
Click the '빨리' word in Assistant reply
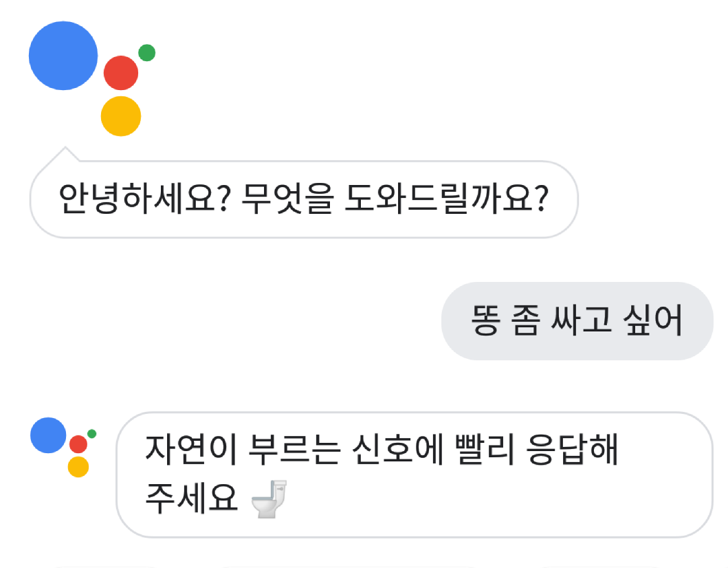coord(481,451)
